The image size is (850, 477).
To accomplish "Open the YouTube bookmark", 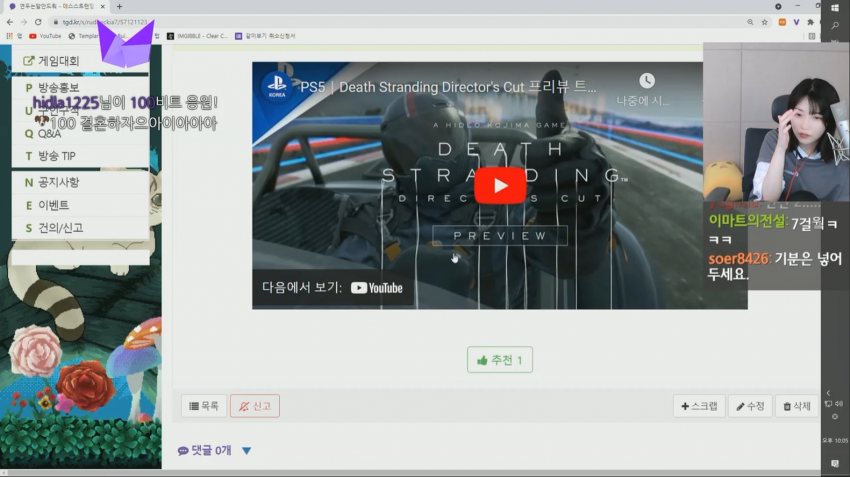I will click(x=45, y=36).
